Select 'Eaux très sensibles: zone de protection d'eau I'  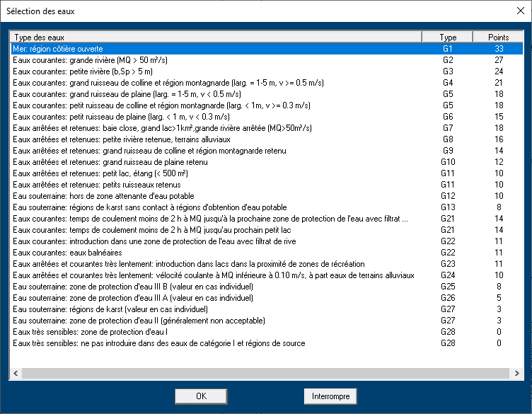pyautogui.click(x=267, y=331)
